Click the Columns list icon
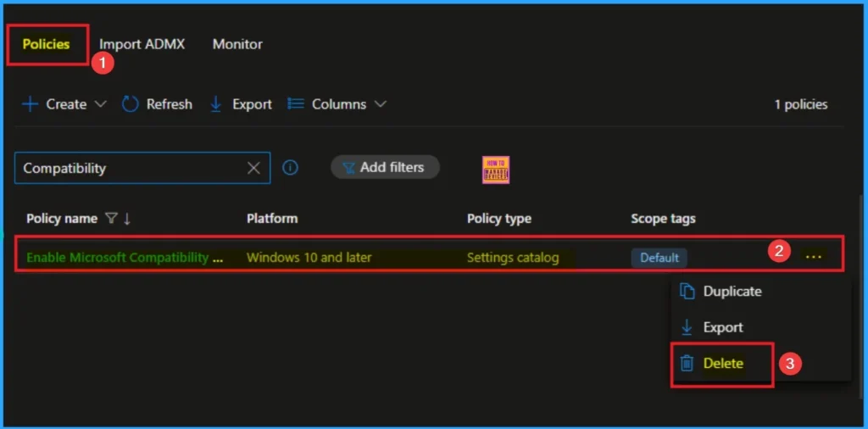This screenshot has width=868, height=429. tap(296, 104)
